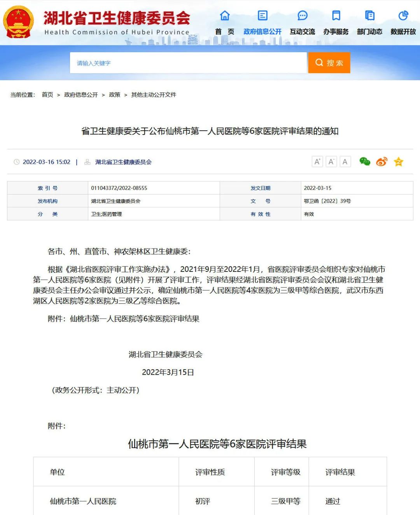Click the table title 仙桃市第一人民医院等6家医院评审结果
420x515 pixels.
(x=217, y=444)
